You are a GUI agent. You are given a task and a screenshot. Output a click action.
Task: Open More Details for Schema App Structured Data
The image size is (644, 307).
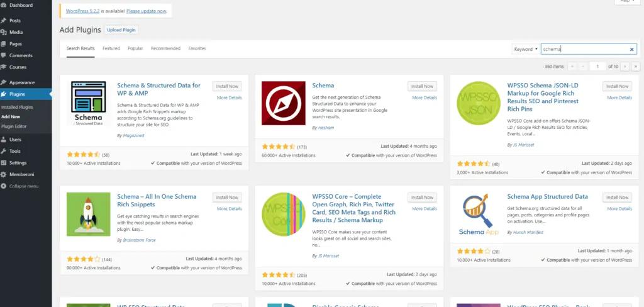(x=619, y=209)
